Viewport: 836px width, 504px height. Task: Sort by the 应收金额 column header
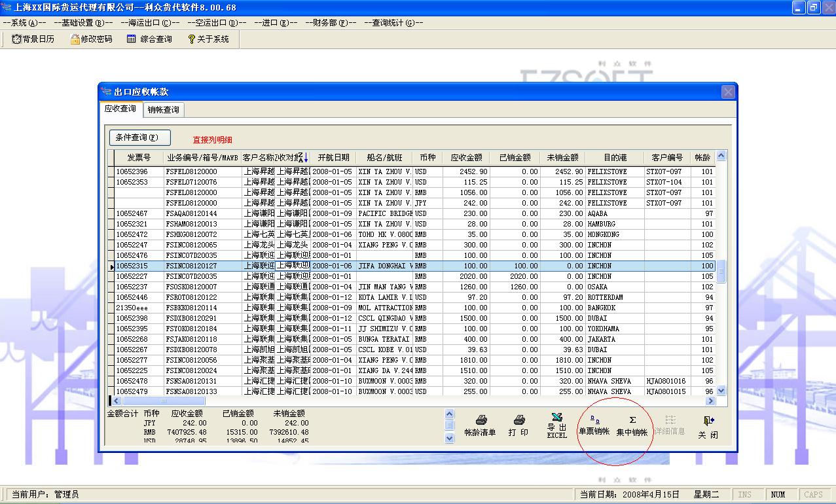tap(466, 158)
